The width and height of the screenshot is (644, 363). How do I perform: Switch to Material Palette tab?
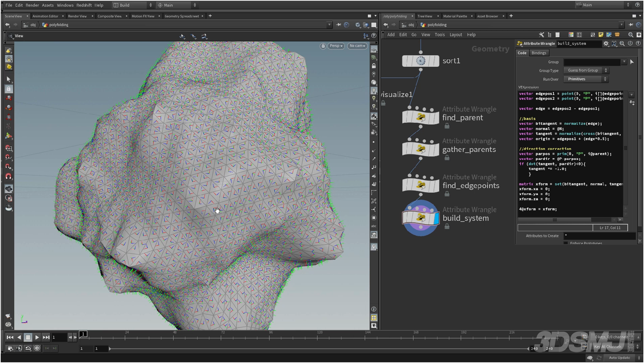455,16
